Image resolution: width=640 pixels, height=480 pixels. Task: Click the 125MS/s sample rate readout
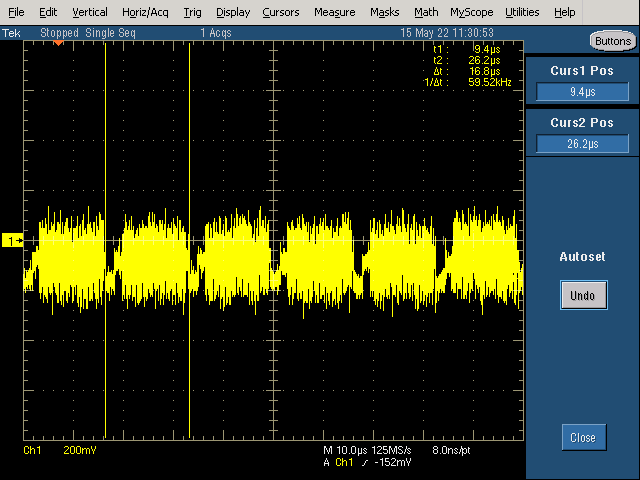point(391,450)
